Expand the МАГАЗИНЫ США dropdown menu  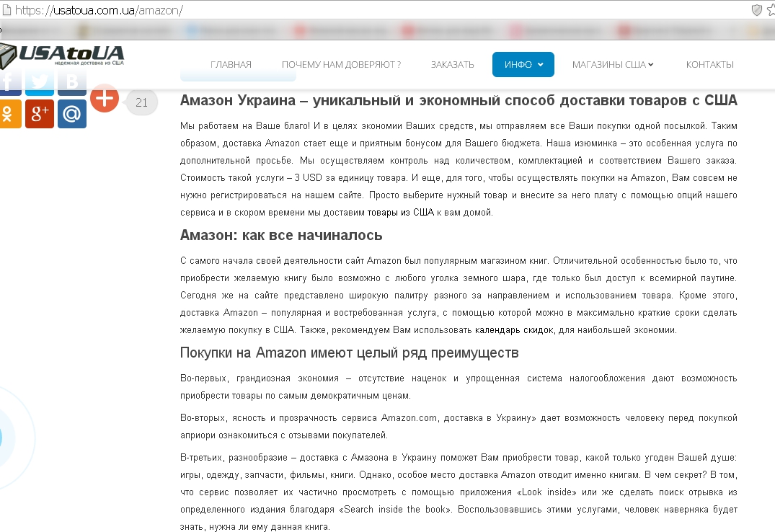(613, 65)
